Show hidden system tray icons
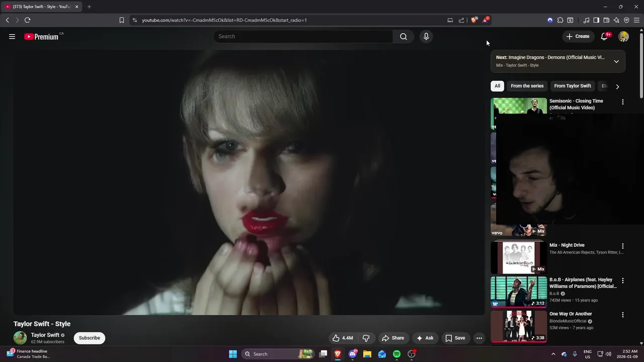The width and height of the screenshot is (644, 362). pos(553,354)
